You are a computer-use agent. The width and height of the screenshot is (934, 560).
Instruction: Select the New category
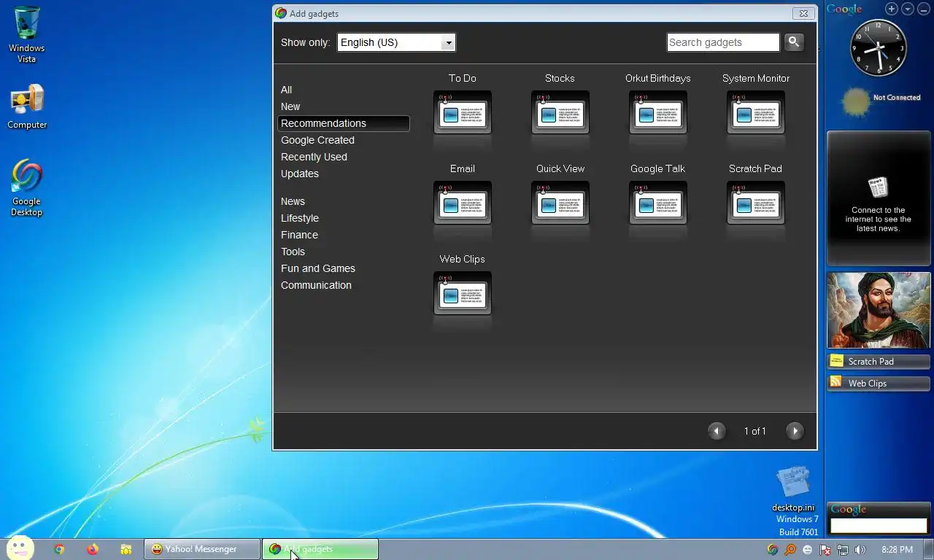pos(290,106)
